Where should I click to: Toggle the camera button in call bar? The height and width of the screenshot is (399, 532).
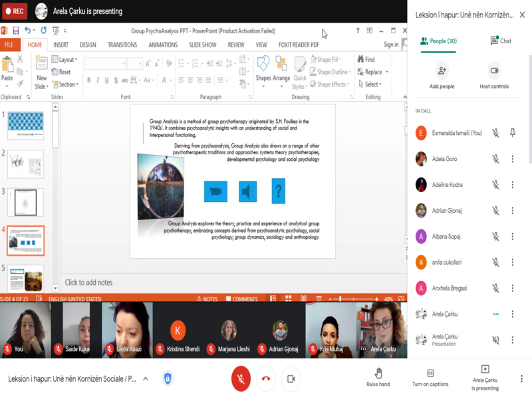[291, 378]
